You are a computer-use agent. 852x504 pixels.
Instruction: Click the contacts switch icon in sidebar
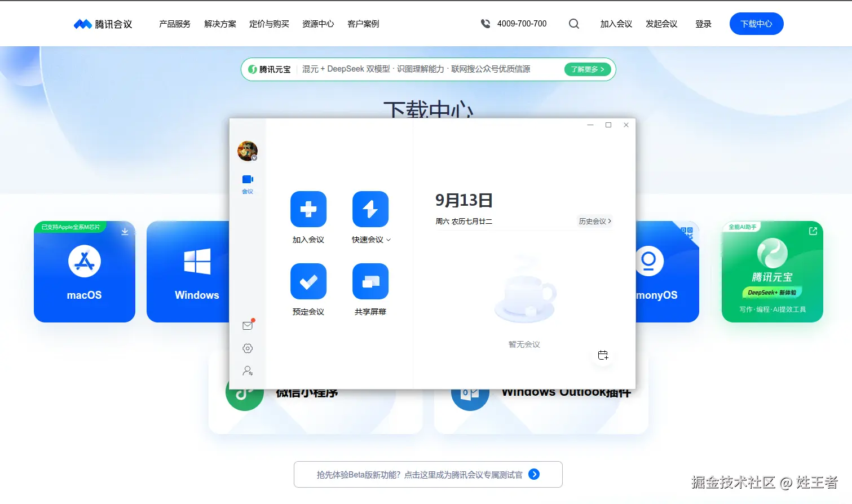247,371
